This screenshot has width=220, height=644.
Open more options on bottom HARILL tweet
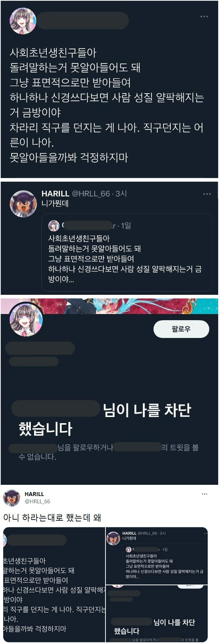pyautogui.click(x=204, y=494)
